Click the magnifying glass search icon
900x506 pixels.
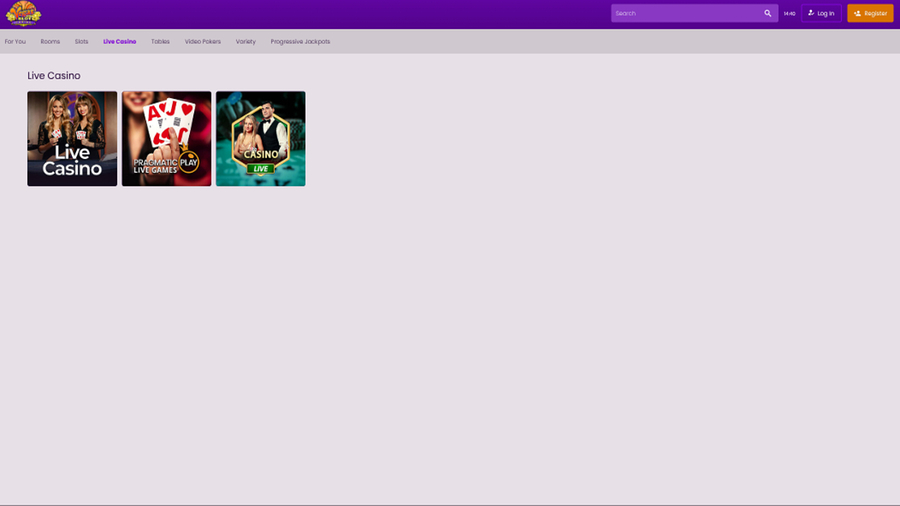point(768,14)
